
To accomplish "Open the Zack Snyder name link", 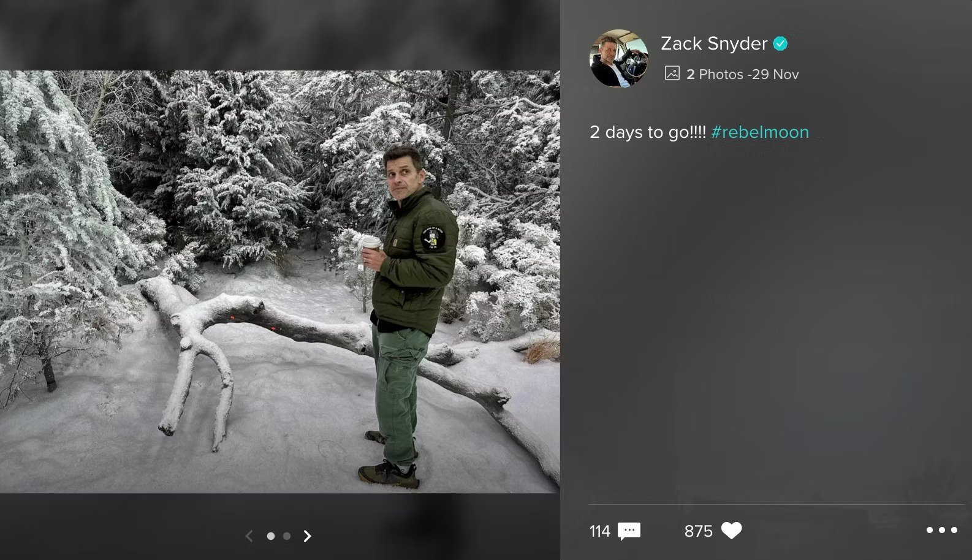I will 714,44.
